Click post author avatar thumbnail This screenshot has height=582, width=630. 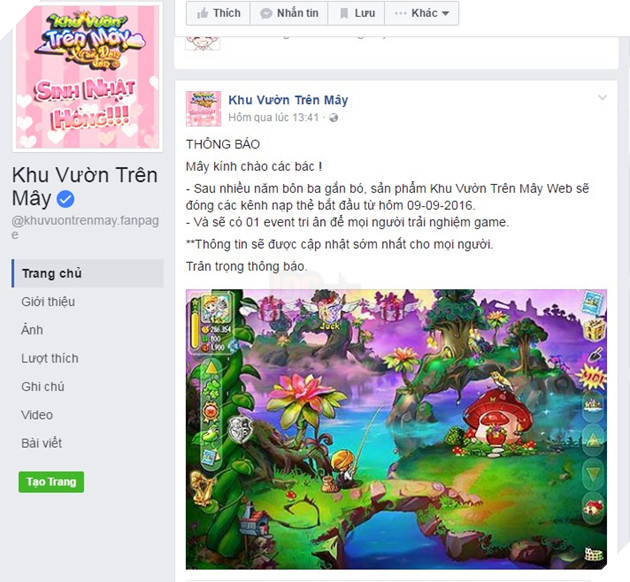coord(203,109)
